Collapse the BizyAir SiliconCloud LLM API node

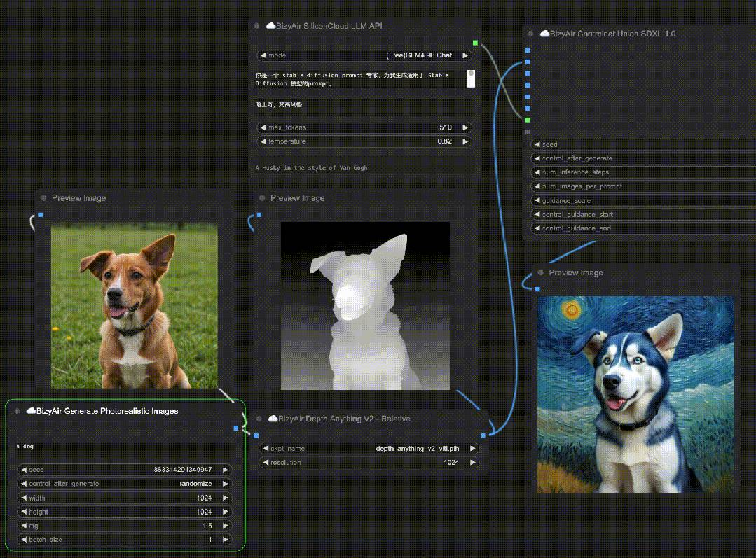coord(257,25)
